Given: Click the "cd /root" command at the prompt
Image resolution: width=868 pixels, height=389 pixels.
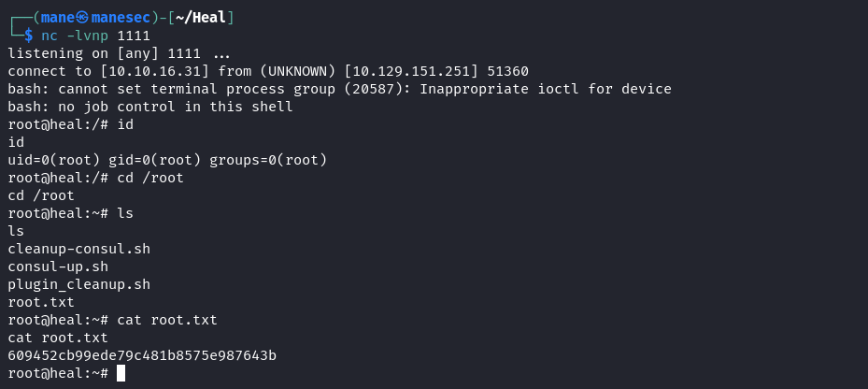Looking at the screenshot, I should (x=150, y=178).
